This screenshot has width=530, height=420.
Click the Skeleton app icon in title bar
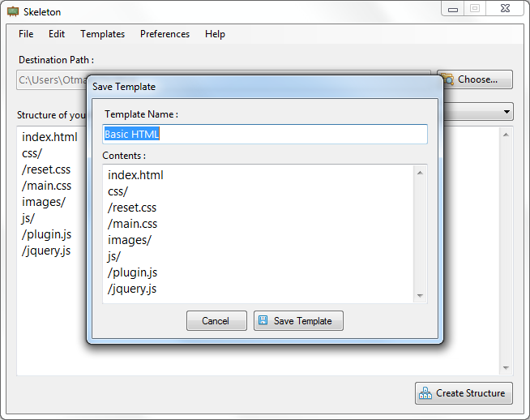click(13, 11)
